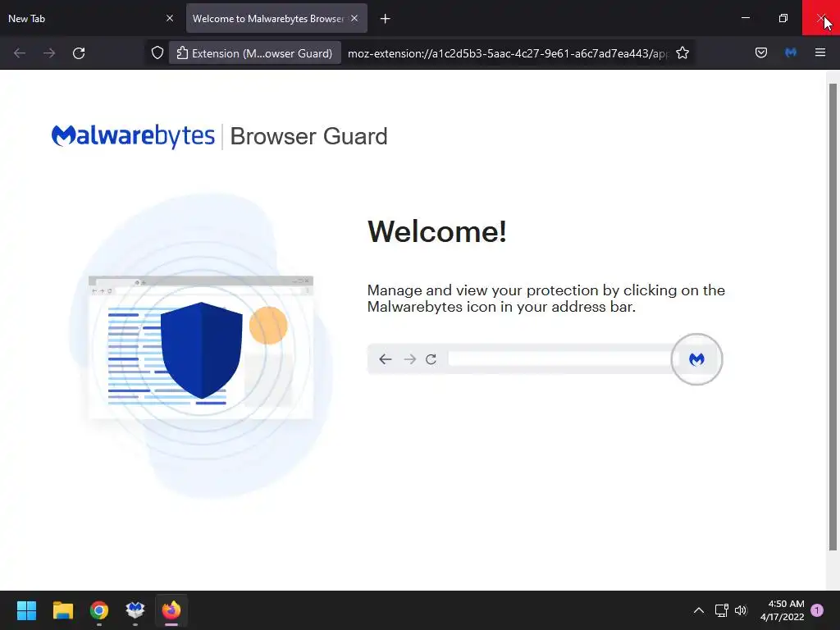Click the Browser Guard title text

tap(308, 136)
